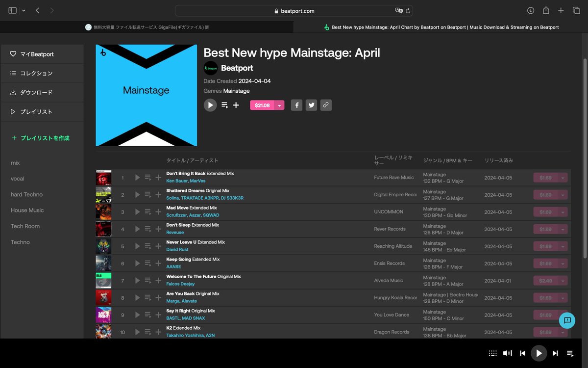
Task: Open price dropdown for Shattered Dreams
Action: coord(563,195)
